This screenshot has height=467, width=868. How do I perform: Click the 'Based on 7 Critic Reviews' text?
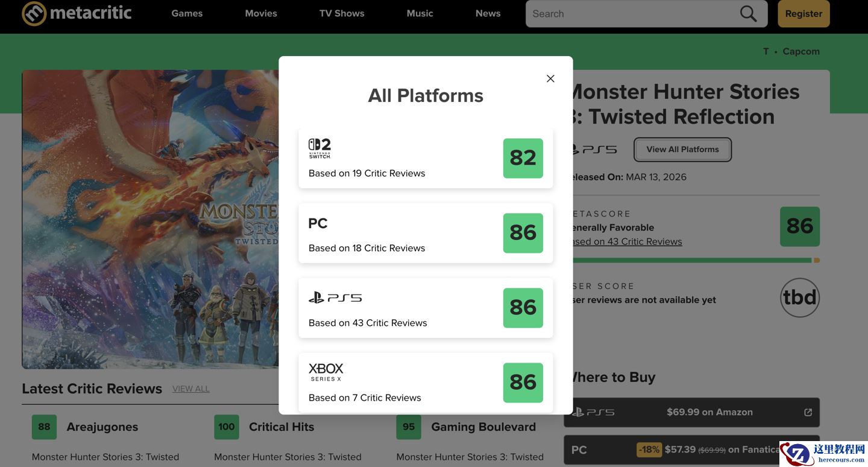365,398
